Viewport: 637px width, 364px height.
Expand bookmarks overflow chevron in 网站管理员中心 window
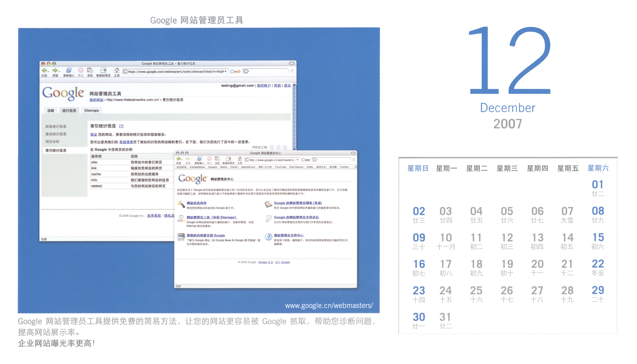tap(356, 167)
